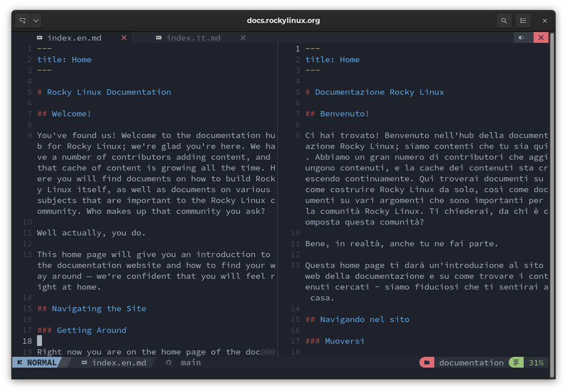This screenshot has width=567, height=392.
Task: Click the index.en.md filename in statusline
Action: tap(119, 363)
